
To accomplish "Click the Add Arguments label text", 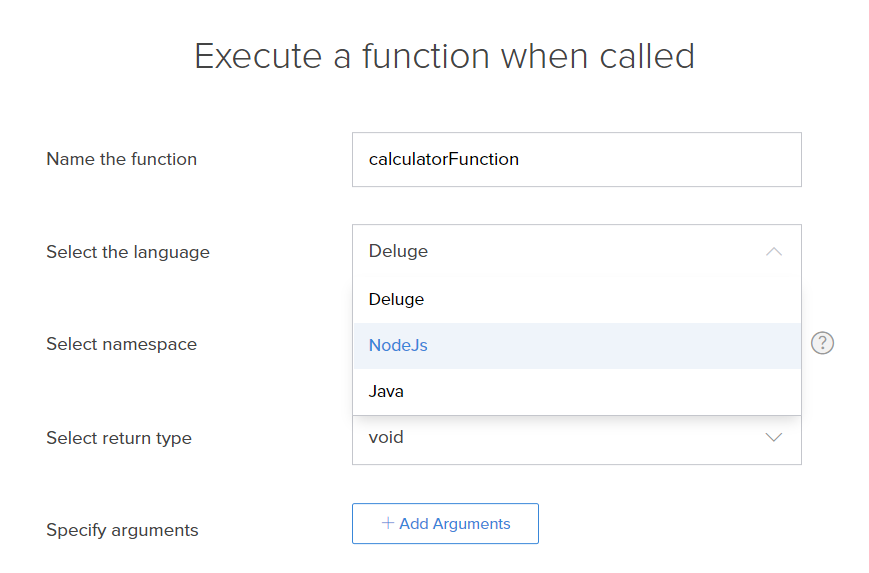I will pyautogui.click(x=454, y=524).
